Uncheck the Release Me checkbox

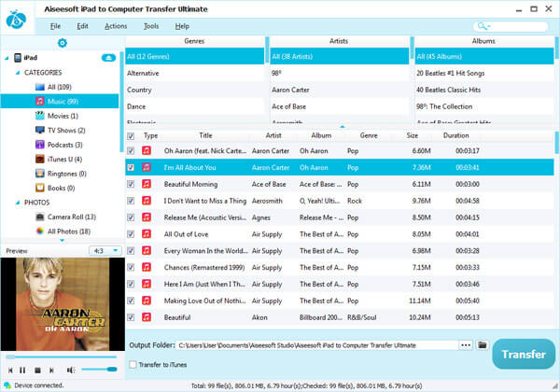131,217
